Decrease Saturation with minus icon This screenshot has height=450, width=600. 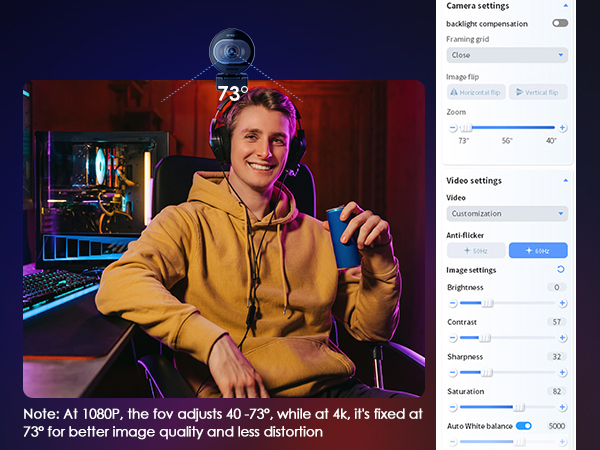coord(452,407)
